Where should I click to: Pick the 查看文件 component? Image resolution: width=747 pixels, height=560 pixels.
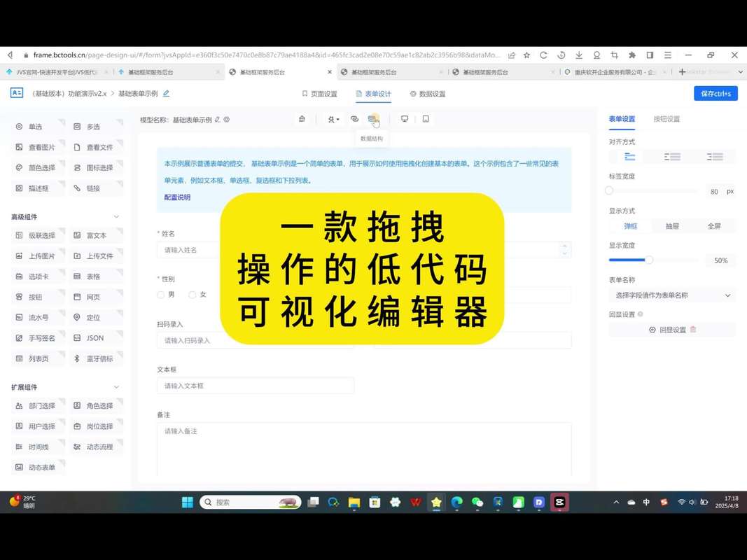click(x=96, y=147)
